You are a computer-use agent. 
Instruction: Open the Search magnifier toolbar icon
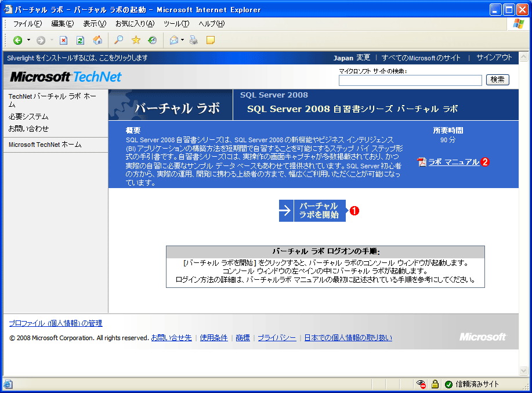pyautogui.click(x=118, y=40)
